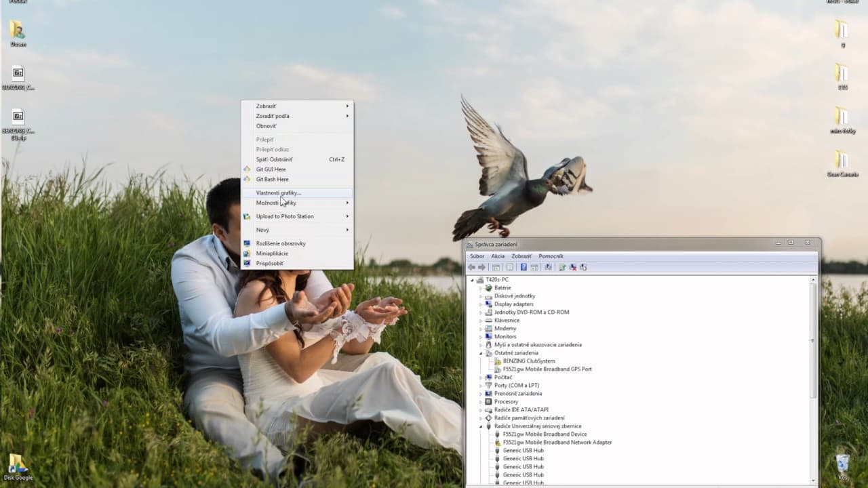Image resolution: width=868 pixels, height=488 pixels.
Task: Click the blue Help icon in Device Manager toolbar
Action: pyautogui.click(x=524, y=267)
